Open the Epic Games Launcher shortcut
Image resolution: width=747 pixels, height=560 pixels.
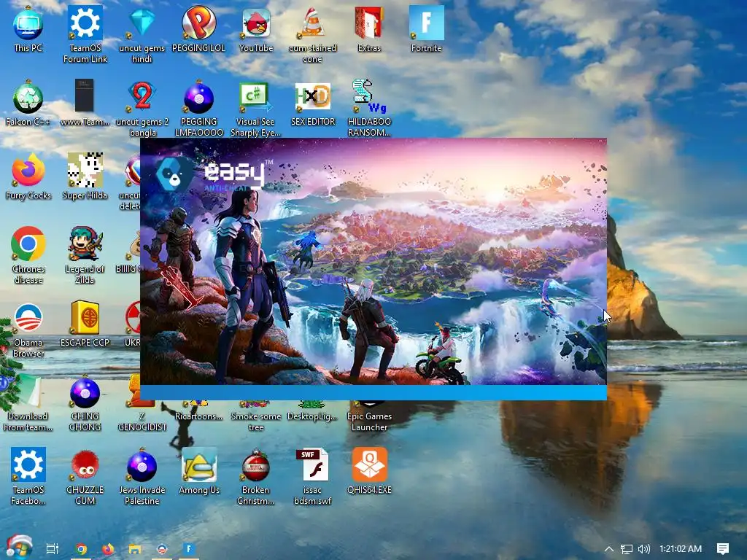[x=369, y=415]
